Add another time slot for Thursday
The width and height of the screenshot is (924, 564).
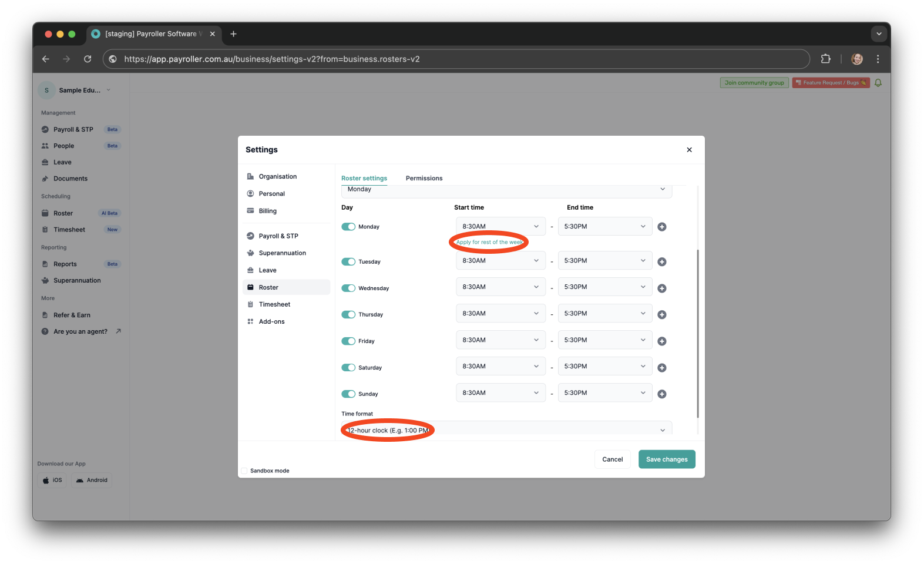click(662, 315)
